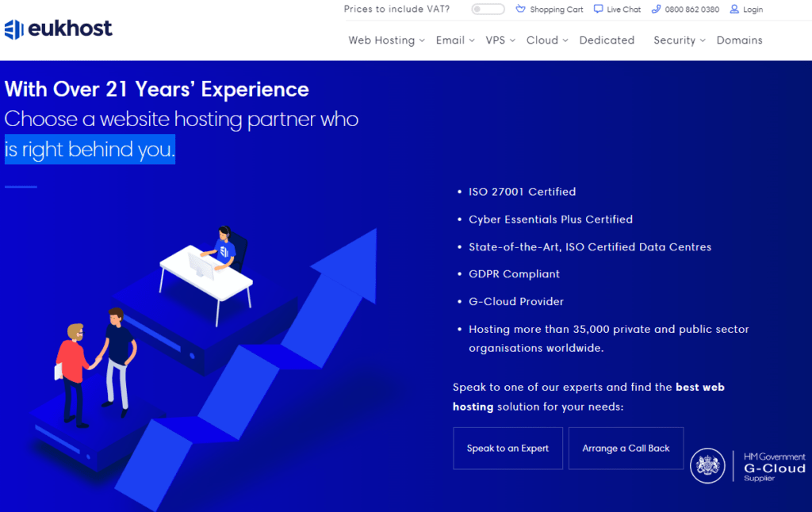Click the phone handset icon
This screenshot has height=512, width=812.
656,9
